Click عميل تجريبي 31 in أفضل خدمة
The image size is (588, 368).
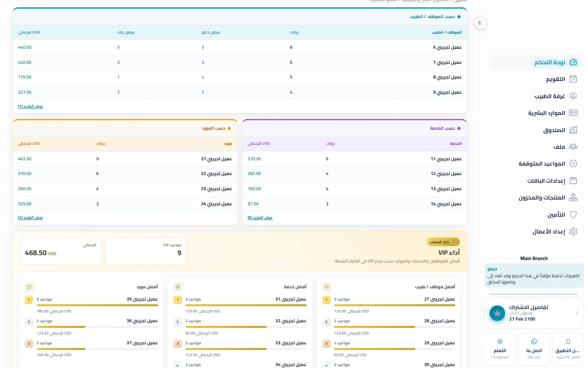click(x=291, y=299)
